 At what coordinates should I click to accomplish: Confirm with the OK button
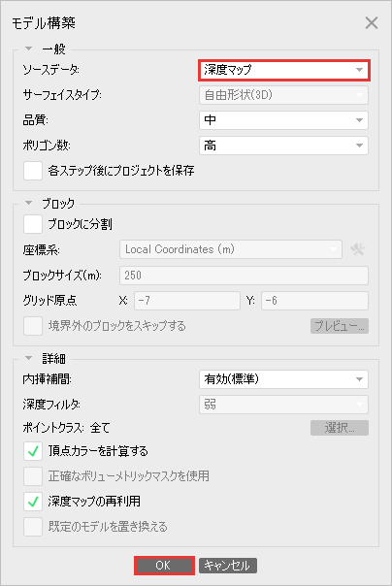pyautogui.click(x=164, y=566)
